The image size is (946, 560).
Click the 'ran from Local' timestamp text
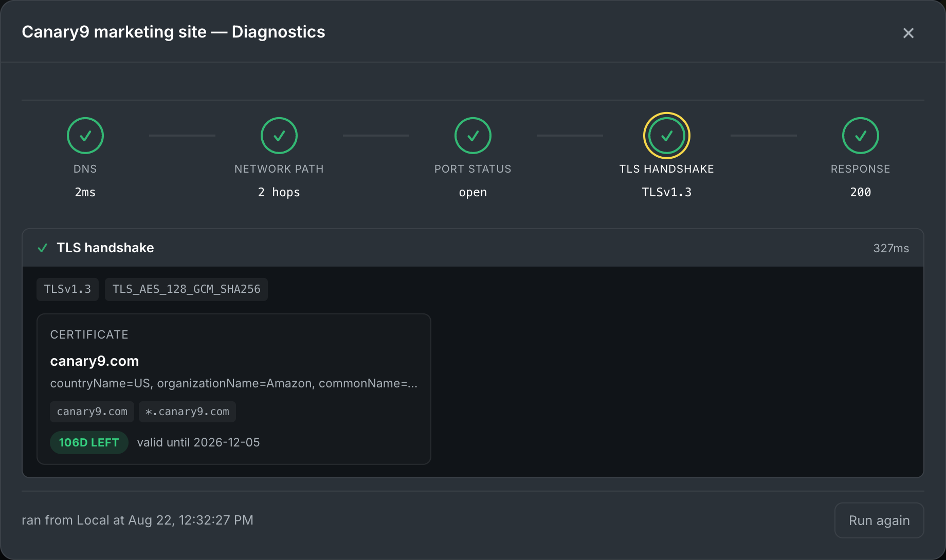[x=137, y=520]
